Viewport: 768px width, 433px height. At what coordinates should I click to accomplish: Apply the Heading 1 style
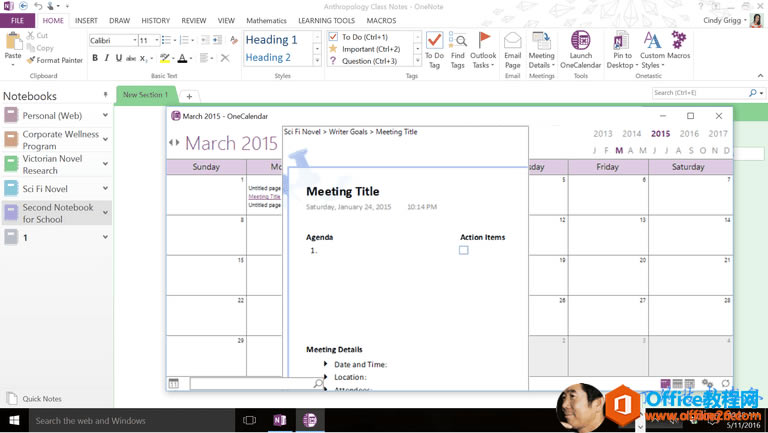coord(271,40)
